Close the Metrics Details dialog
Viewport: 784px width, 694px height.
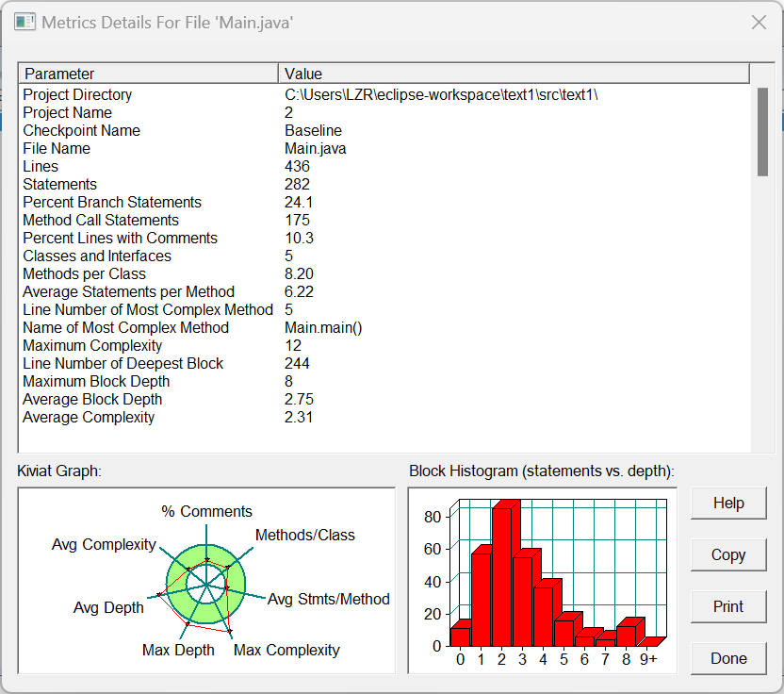759,22
